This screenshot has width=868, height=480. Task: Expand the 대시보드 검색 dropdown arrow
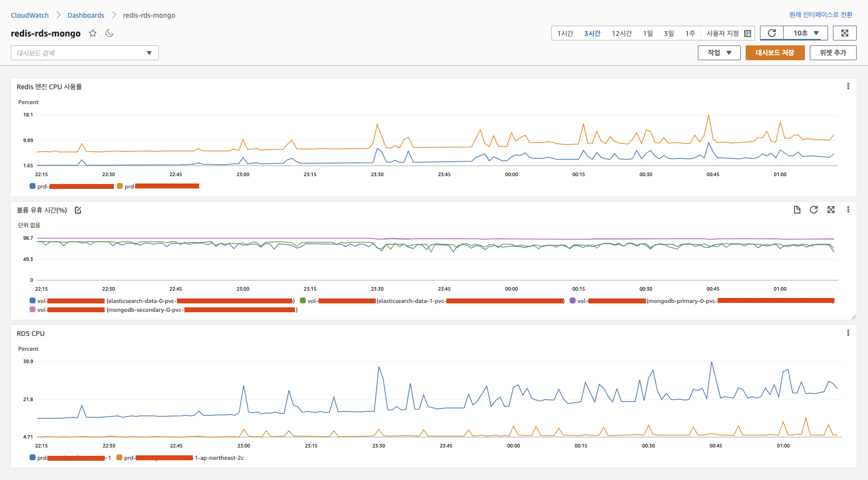[x=149, y=53]
